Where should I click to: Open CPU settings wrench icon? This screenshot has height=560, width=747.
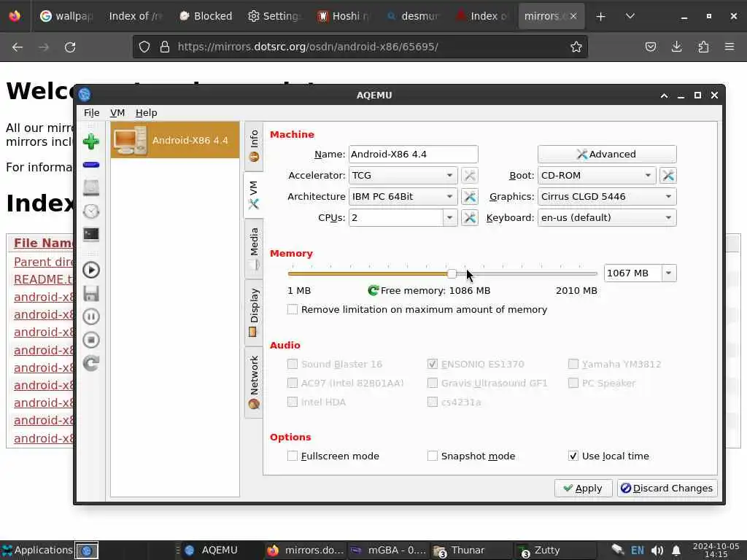(470, 217)
